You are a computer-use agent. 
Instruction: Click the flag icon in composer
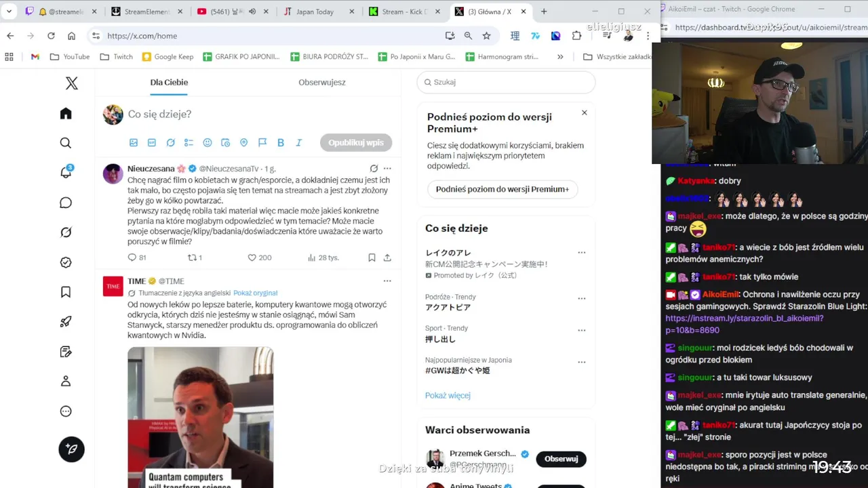(x=262, y=143)
